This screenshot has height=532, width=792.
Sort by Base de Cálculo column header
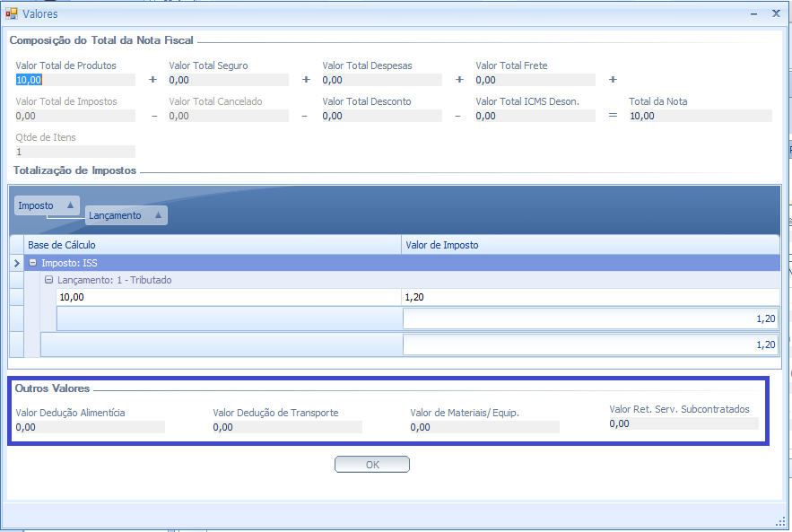(x=213, y=245)
